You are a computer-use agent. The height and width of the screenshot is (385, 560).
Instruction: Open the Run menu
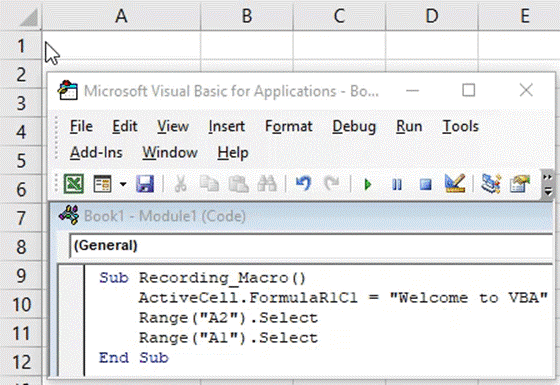409,126
